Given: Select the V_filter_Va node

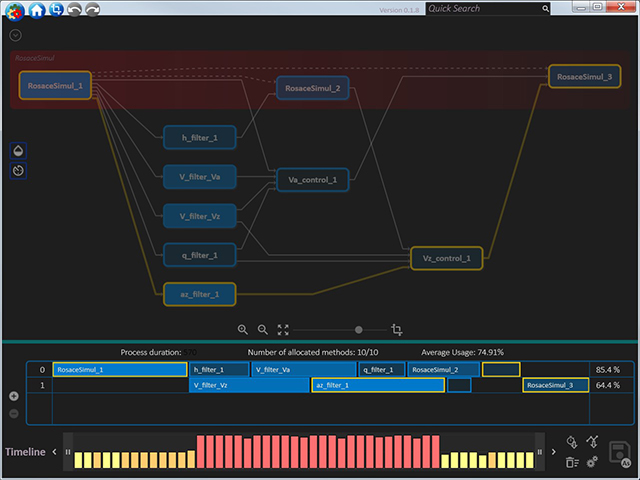Looking at the screenshot, I should pyautogui.click(x=200, y=177).
